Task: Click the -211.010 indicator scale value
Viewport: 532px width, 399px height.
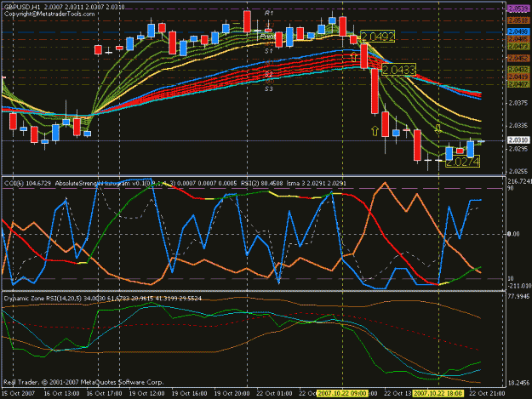Action: 519,286
